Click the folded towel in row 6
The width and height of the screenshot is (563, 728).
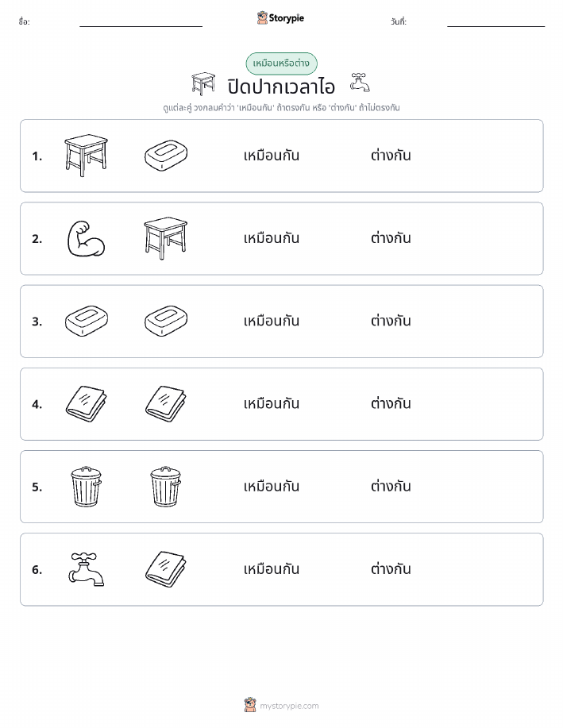click(166, 569)
